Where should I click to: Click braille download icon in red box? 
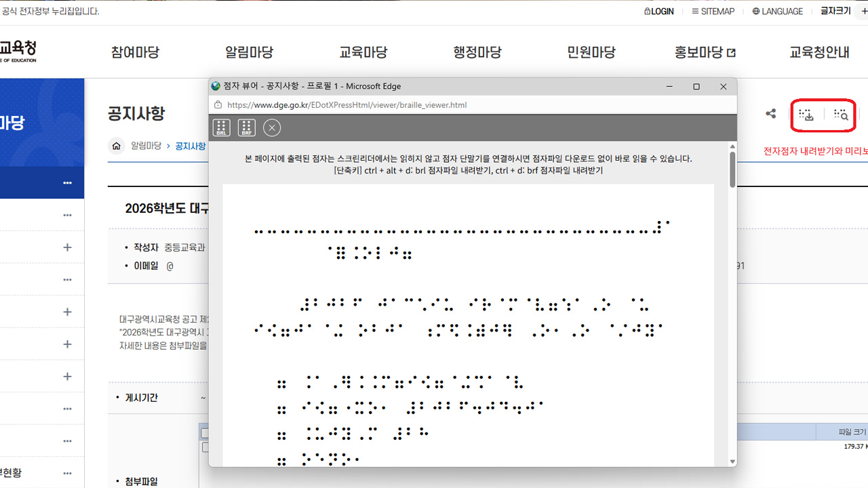(x=806, y=115)
